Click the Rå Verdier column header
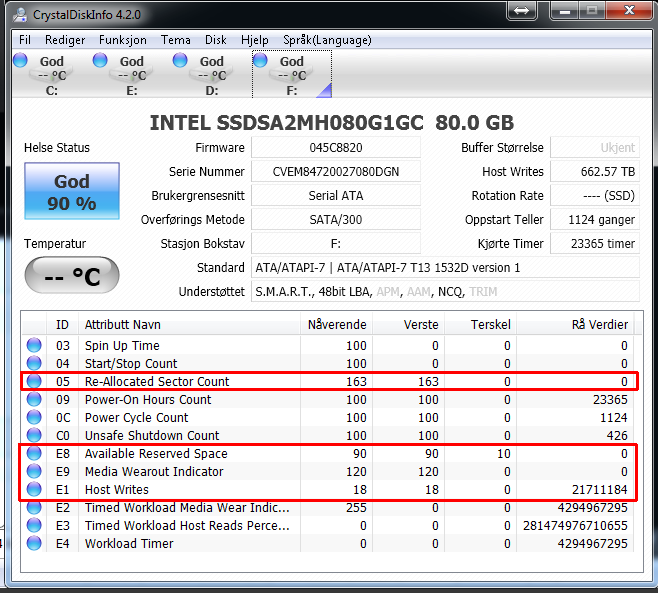 pyautogui.click(x=576, y=324)
